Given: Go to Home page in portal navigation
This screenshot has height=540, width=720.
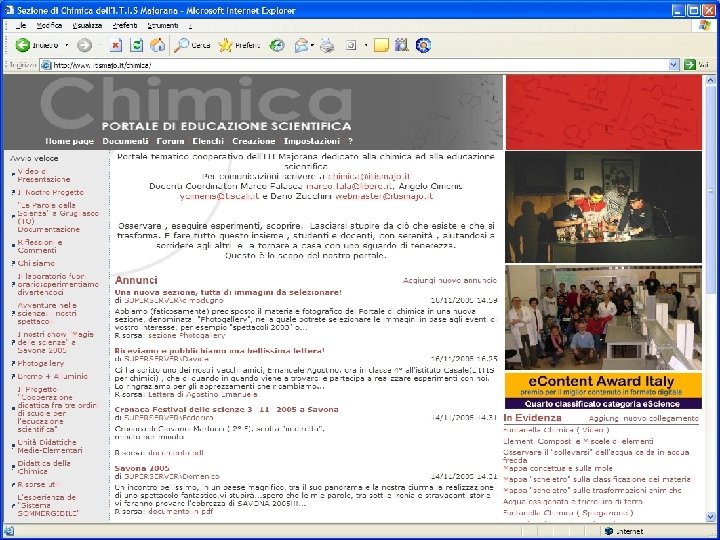Looking at the screenshot, I should click(x=69, y=141).
